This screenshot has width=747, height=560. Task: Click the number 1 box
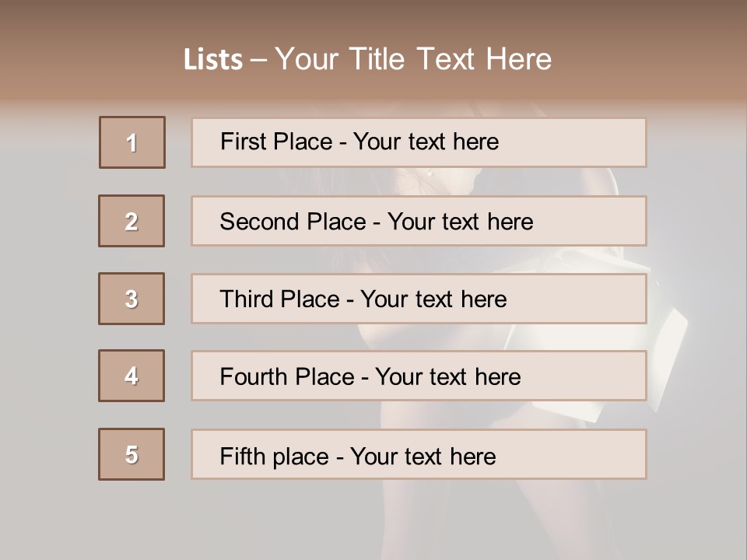pos(132,142)
